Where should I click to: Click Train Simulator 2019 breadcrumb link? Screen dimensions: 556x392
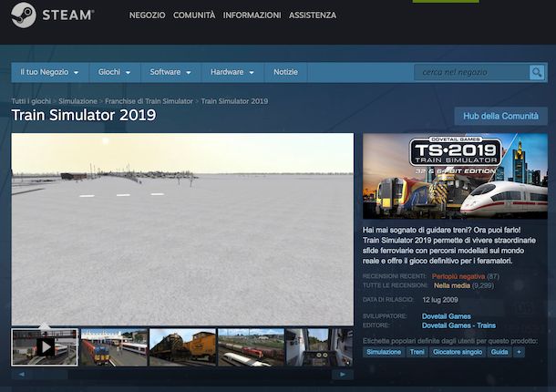[x=234, y=101]
